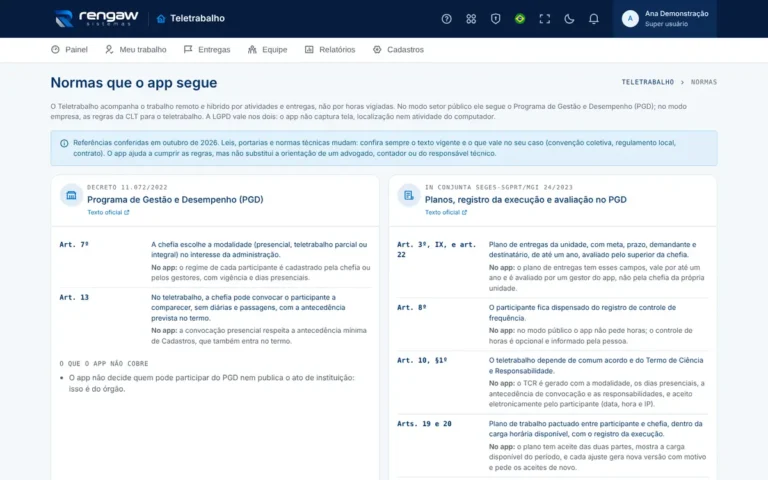Open the apps grid icon
Screen dimensions: 768x480
(471, 19)
